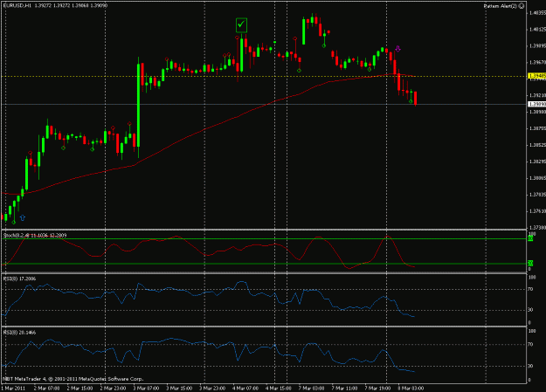Image resolution: width=546 pixels, height=392 pixels.
Task: Click the 1.38525 price axis label
Action: tap(537, 145)
